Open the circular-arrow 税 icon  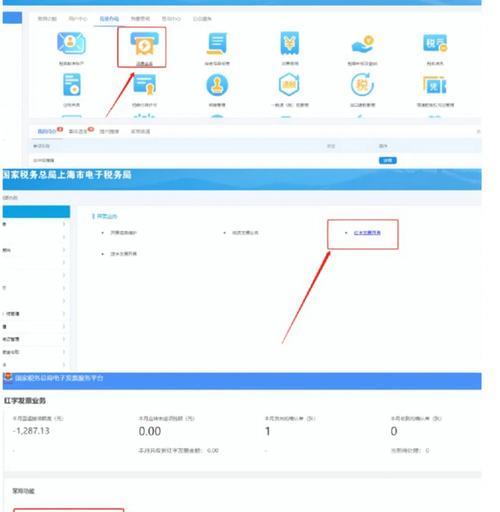(362, 85)
